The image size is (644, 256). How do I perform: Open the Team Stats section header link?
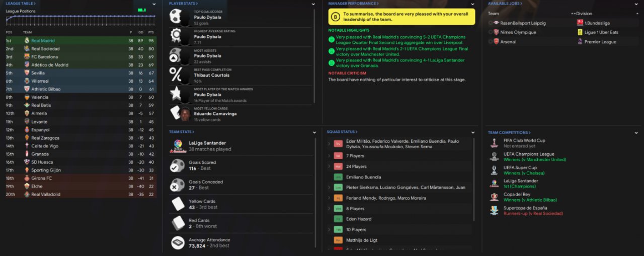(181, 132)
